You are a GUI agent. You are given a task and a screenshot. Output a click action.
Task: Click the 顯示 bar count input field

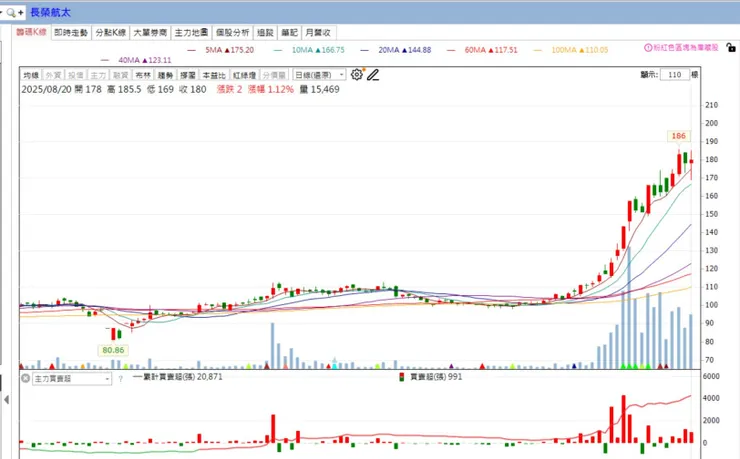[x=674, y=75]
